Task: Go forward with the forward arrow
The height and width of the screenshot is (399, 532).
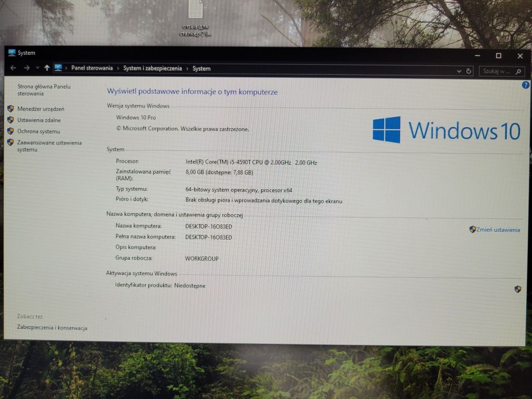Action: (x=26, y=68)
